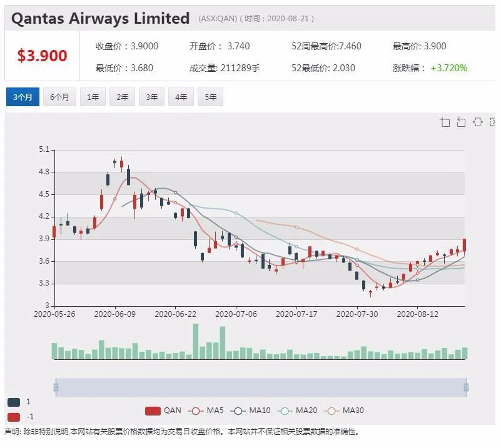Click the x-axis label 2020-07-06
Image resolution: width=501 pixels, height=448 pixels.
click(x=236, y=314)
